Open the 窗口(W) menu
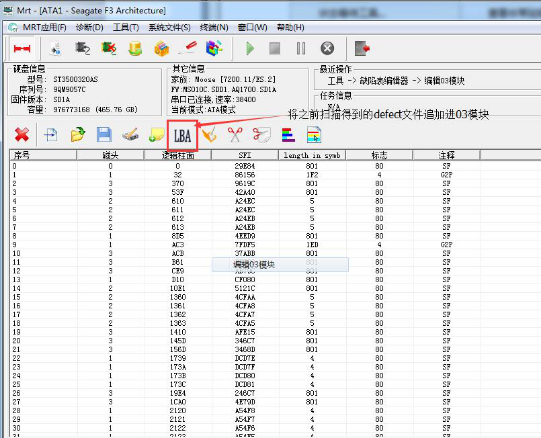This screenshot has height=438, width=541. [253, 27]
